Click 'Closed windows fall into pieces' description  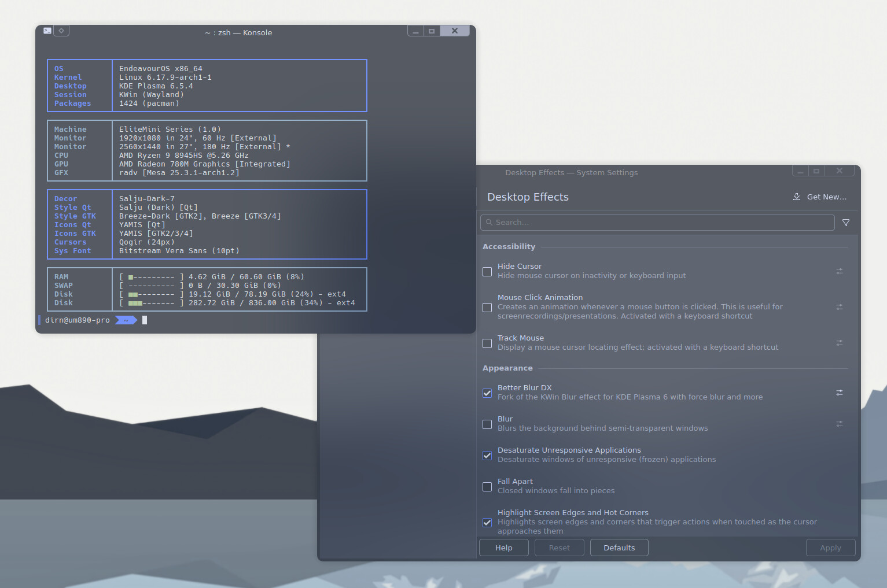(x=556, y=491)
